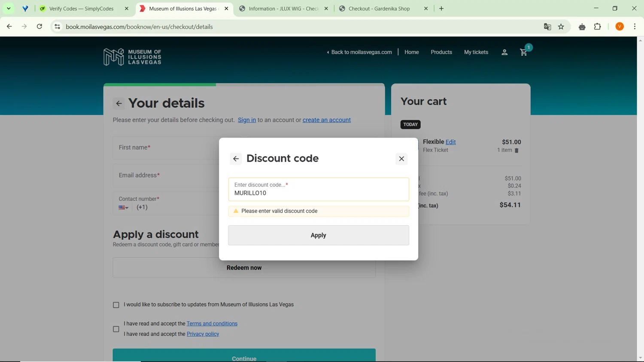Close the Discount code dialog
The height and width of the screenshot is (362, 644).
pyautogui.click(x=401, y=159)
